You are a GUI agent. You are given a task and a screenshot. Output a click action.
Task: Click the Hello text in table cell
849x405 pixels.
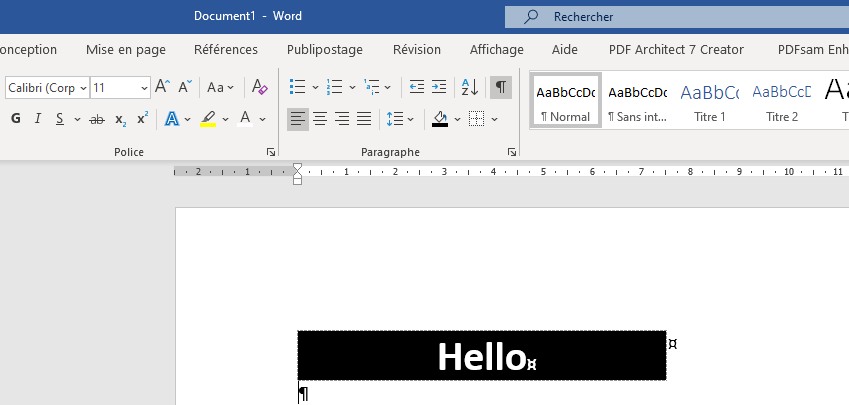tap(481, 357)
